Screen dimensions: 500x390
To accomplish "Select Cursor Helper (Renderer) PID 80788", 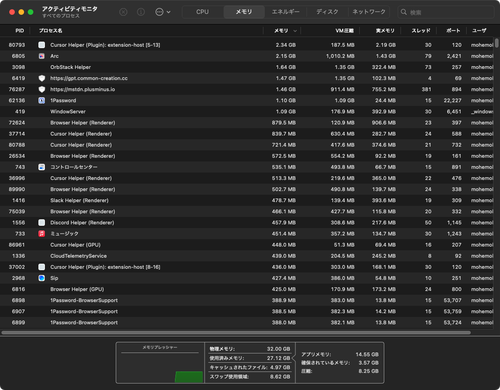I will pos(247,145).
